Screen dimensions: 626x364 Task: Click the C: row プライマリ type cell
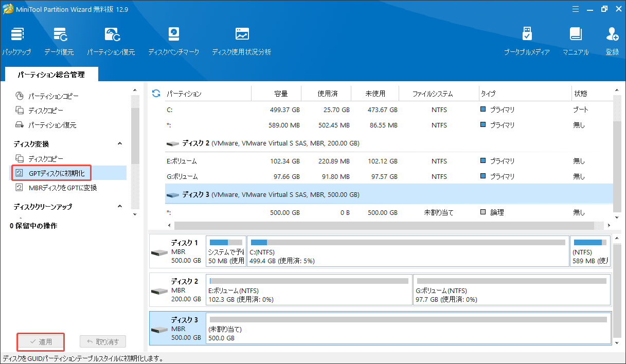(497, 110)
